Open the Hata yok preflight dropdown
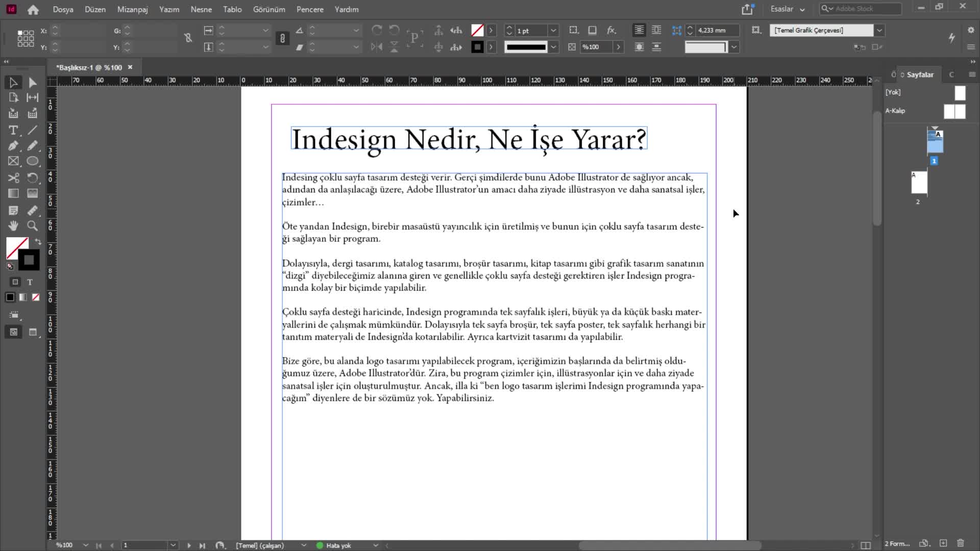Screen dimensions: 980x551 click(376, 545)
